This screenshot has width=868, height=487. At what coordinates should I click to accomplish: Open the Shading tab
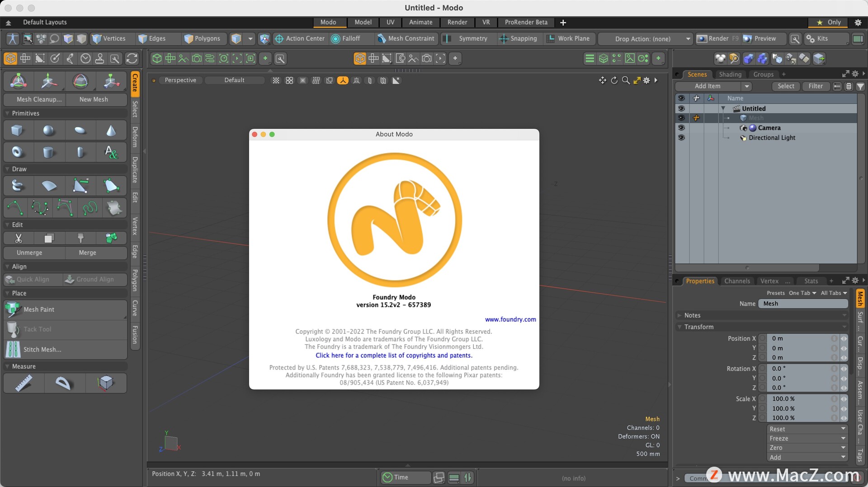pyautogui.click(x=730, y=75)
